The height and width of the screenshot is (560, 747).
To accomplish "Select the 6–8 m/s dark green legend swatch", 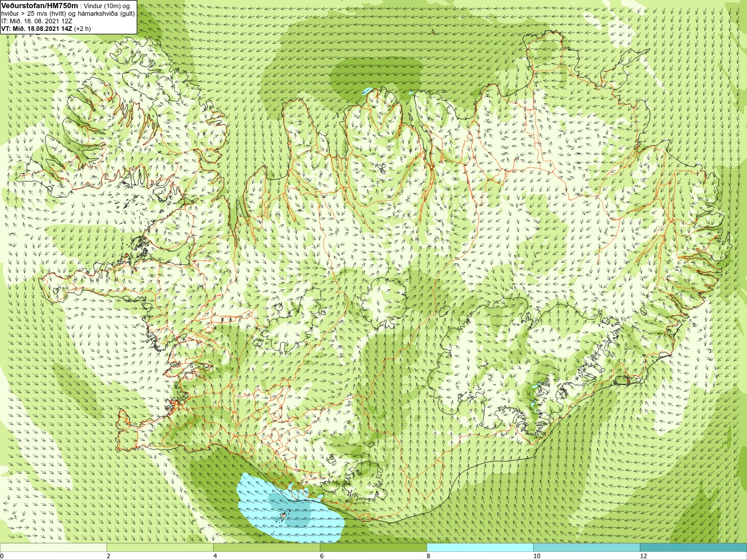I will tap(373, 548).
